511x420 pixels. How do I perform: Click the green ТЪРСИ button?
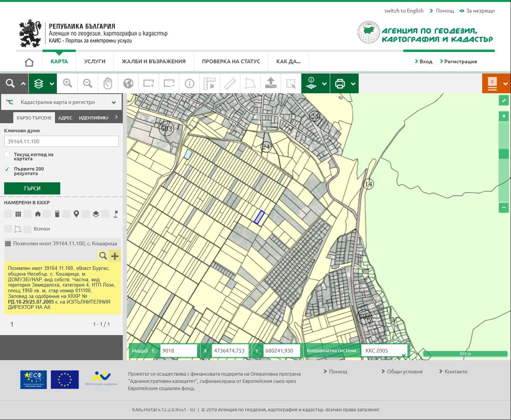[x=32, y=188]
